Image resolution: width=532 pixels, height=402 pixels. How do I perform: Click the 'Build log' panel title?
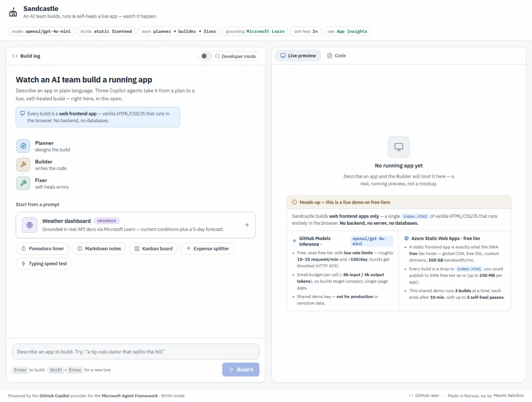pyautogui.click(x=30, y=56)
